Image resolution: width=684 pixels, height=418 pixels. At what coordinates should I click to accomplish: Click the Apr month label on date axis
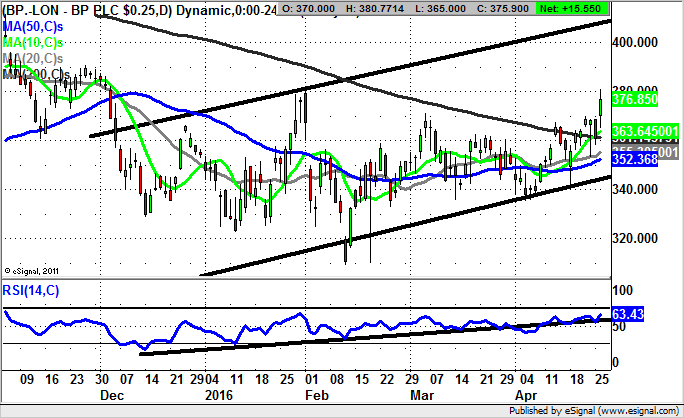[523, 395]
